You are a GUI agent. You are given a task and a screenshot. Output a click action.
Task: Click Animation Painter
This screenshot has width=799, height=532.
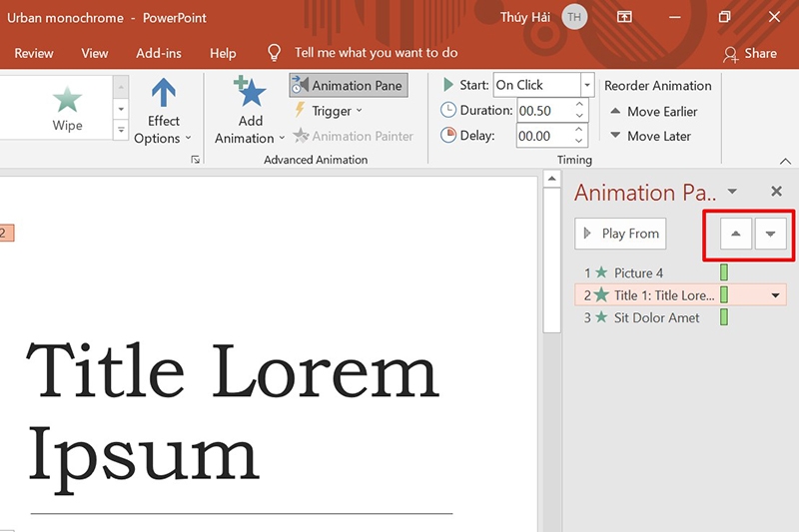pyautogui.click(x=353, y=136)
